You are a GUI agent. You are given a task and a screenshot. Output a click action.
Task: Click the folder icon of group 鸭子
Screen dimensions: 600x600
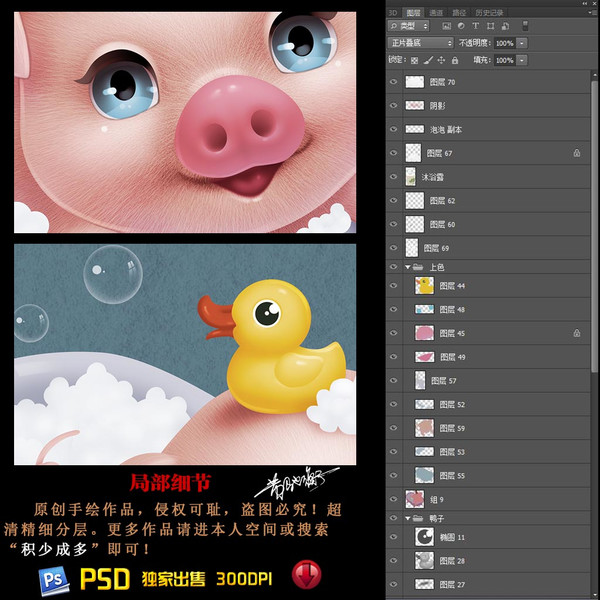(418, 518)
